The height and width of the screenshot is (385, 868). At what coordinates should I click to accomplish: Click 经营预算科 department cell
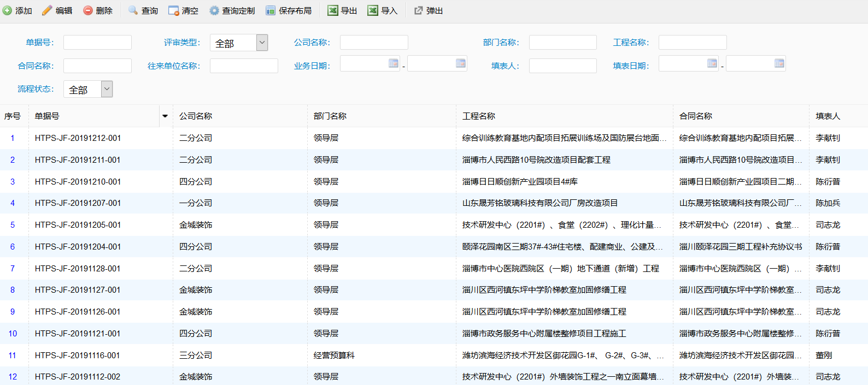334,355
